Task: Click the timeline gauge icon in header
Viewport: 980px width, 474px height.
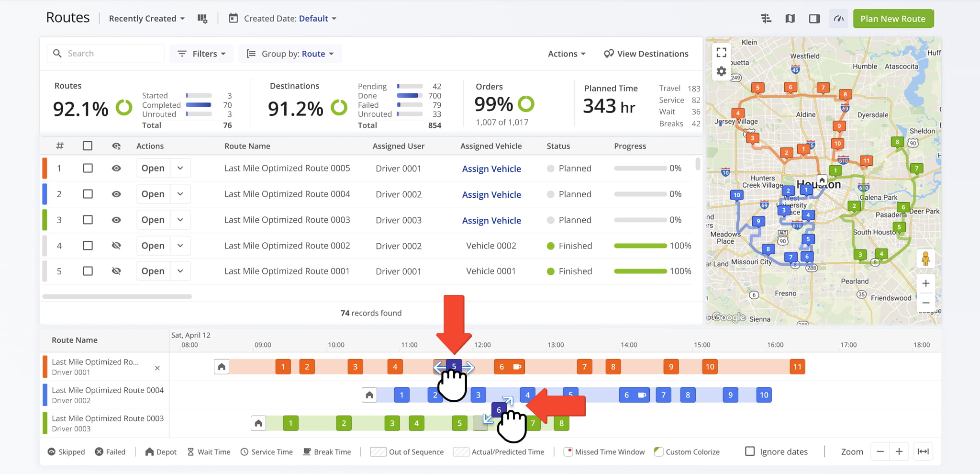Action: point(838,19)
